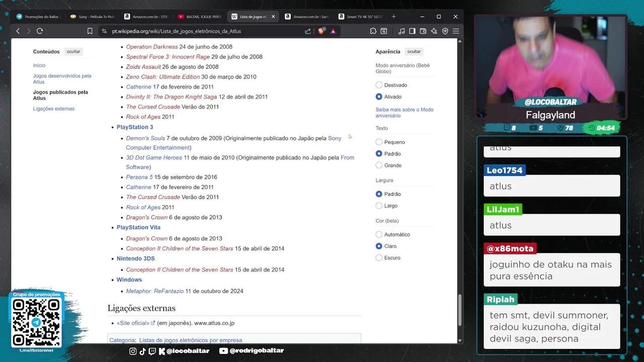Hide the Aparência panel with ocultar
The width and height of the screenshot is (644, 362).
pyautogui.click(x=414, y=51)
